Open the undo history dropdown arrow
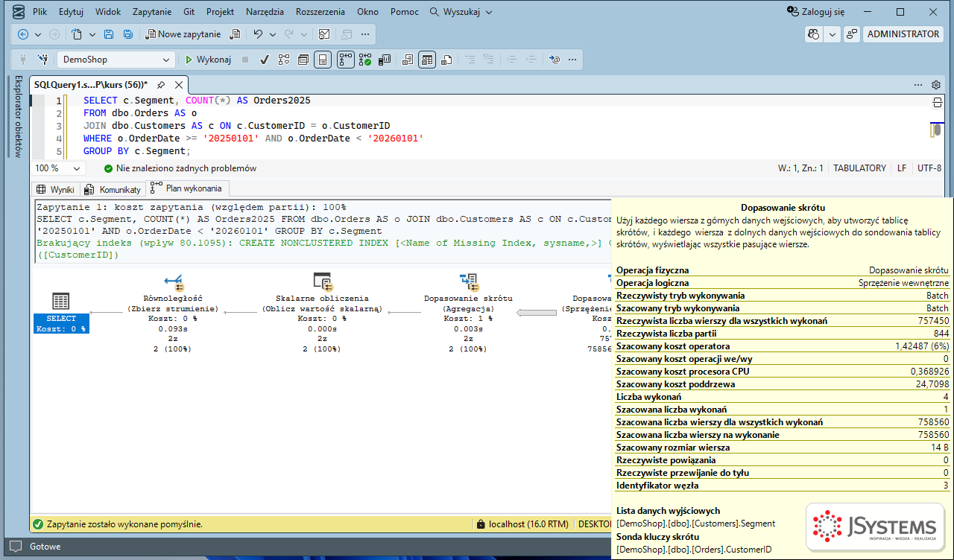Screen dimensions: 954x560 (272, 34)
